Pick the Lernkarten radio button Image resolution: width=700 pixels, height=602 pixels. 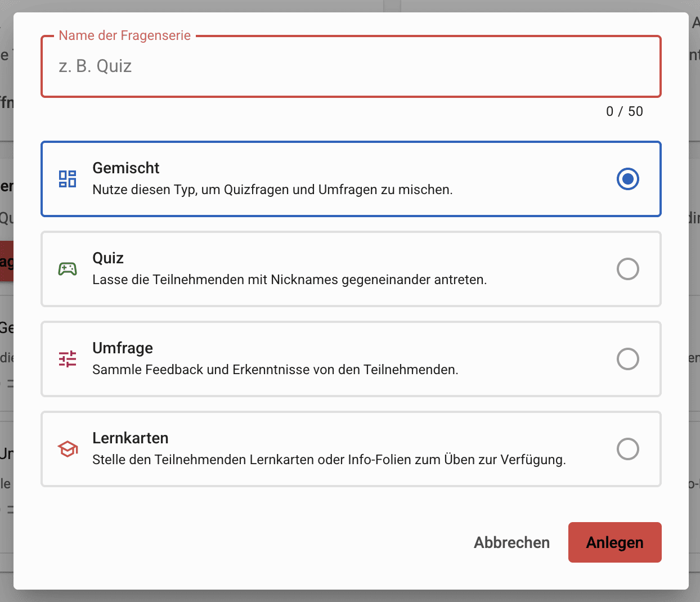tap(628, 449)
